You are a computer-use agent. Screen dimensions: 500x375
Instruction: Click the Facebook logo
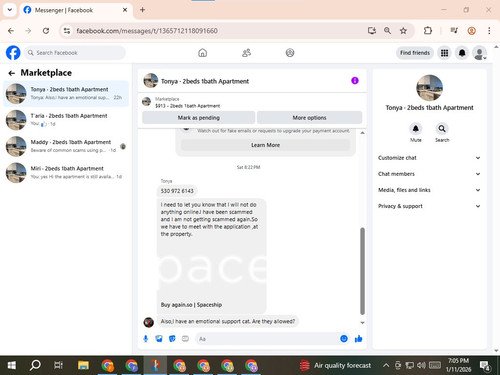click(13, 53)
